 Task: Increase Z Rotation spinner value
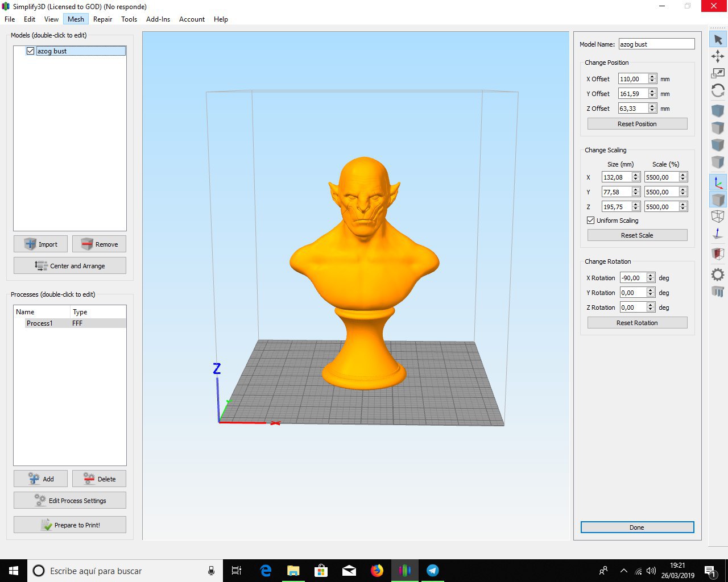[x=651, y=305]
